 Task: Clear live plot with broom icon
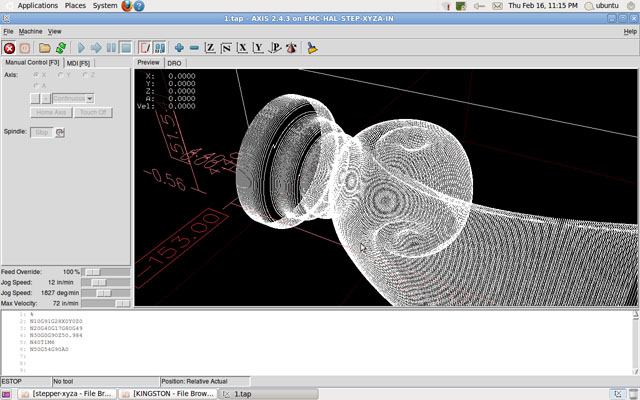click(312, 48)
